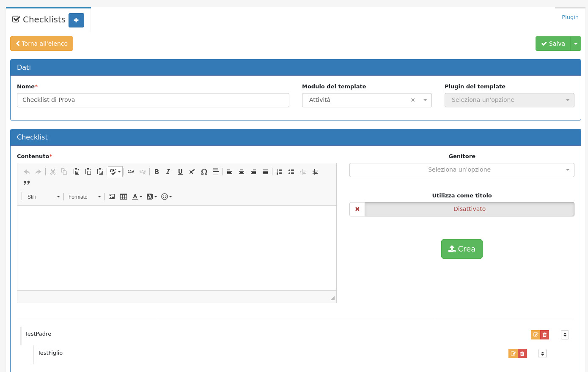Center align the text
The image size is (588, 372).
click(242, 172)
